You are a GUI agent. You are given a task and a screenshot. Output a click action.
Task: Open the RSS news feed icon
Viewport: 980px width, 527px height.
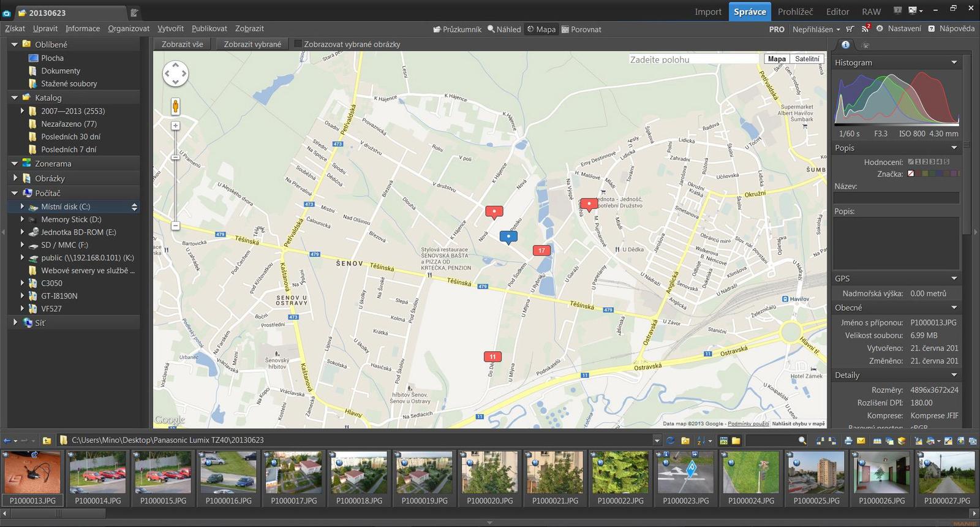click(865, 28)
